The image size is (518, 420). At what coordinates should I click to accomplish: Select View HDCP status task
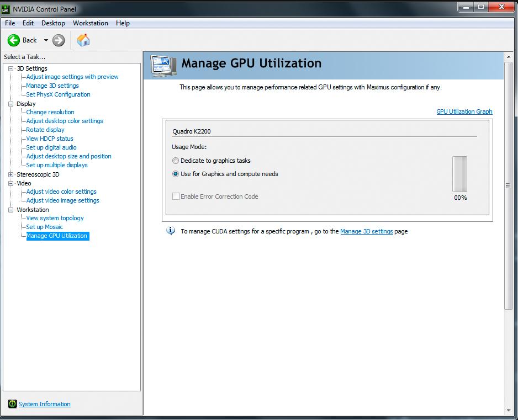(50, 139)
